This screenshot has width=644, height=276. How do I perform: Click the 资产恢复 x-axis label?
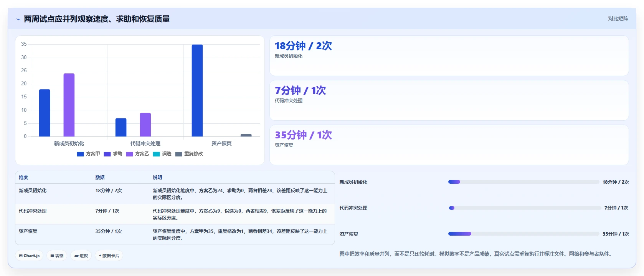(221, 143)
